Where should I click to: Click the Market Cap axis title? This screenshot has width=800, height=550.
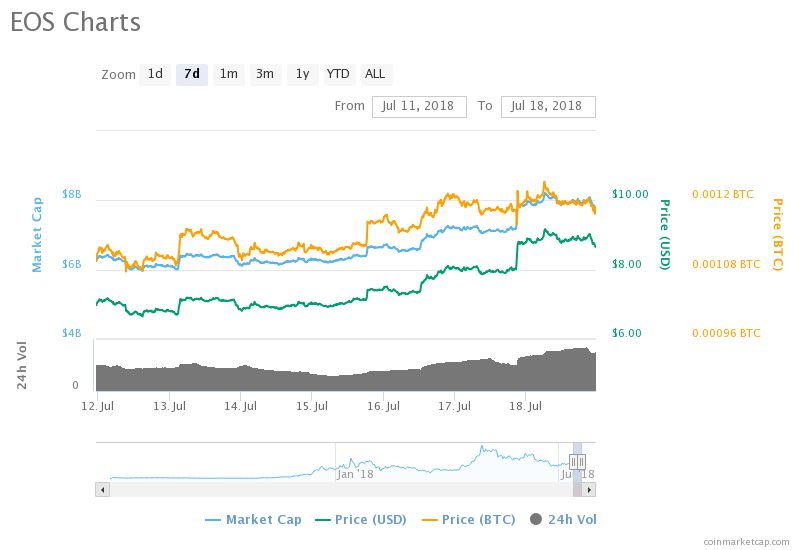click(37, 235)
